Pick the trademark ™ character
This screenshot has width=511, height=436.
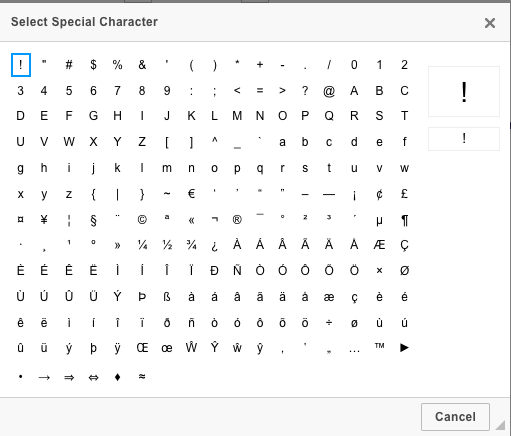pyautogui.click(x=379, y=347)
